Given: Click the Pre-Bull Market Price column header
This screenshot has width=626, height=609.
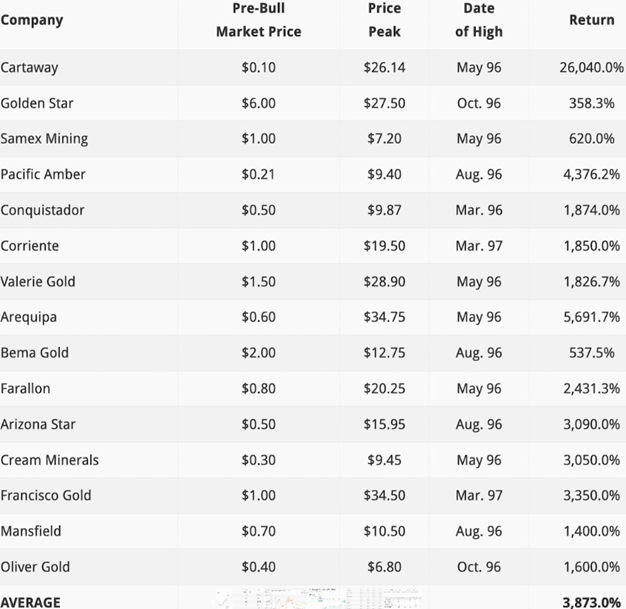Looking at the screenshot, I should pyautogui.click(x=258, y=20).
